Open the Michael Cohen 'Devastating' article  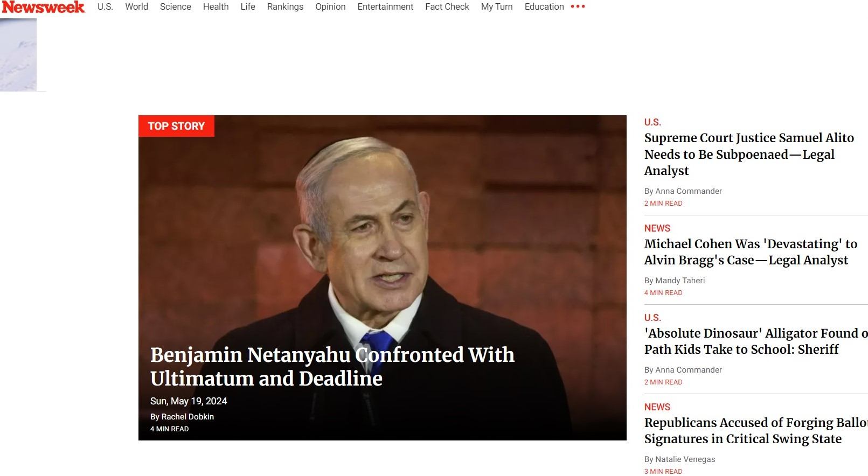coord(751,252)
